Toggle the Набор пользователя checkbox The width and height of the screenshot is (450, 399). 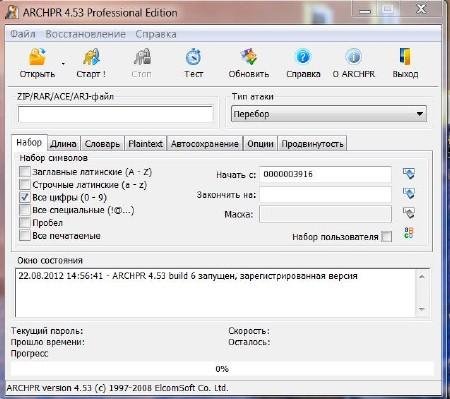tap(387, 237)
